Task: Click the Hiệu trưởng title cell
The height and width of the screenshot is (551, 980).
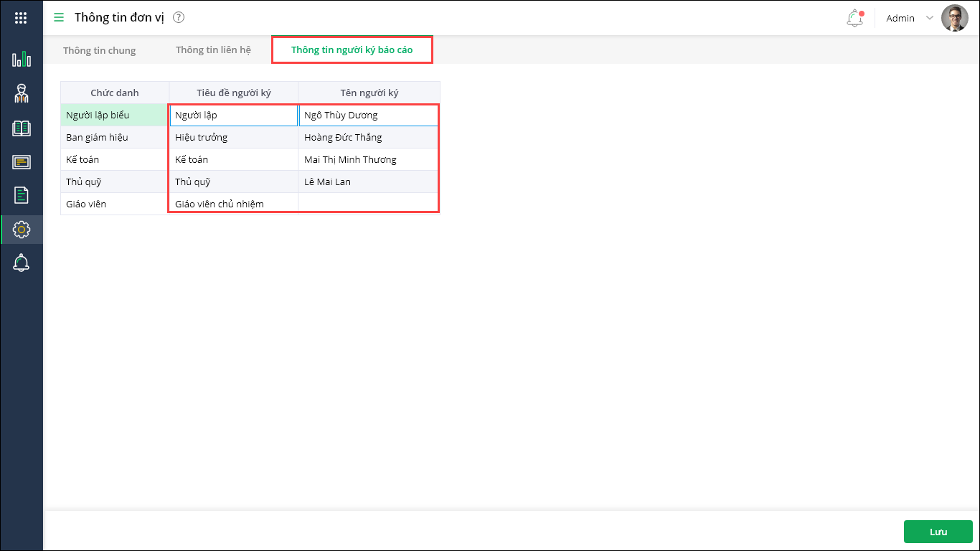Action: [234, 137]
